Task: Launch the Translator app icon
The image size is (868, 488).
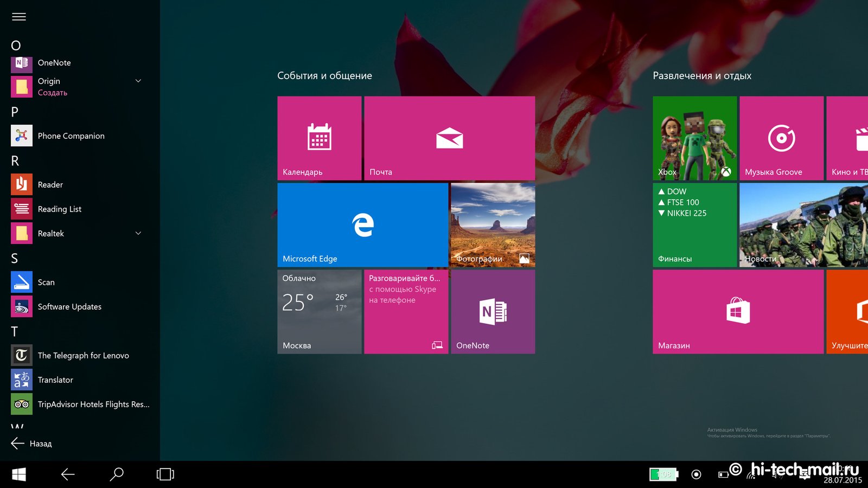Action: (22, 380)
